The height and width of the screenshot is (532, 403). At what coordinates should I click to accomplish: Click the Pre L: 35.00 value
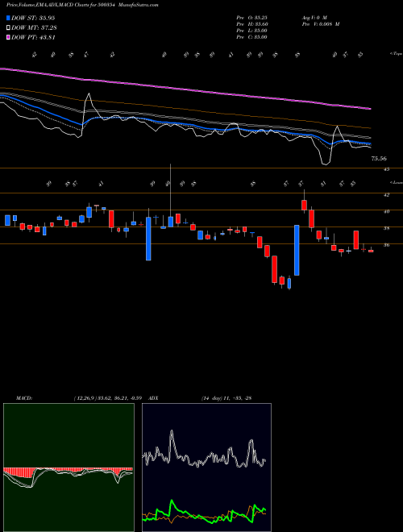[x=252, y=31]
